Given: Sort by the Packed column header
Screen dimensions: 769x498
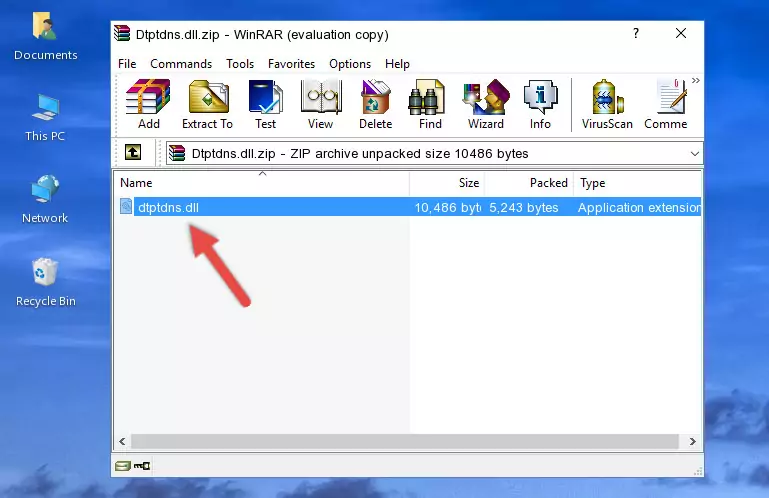Looking at the screenshot, I should point(529,183).
